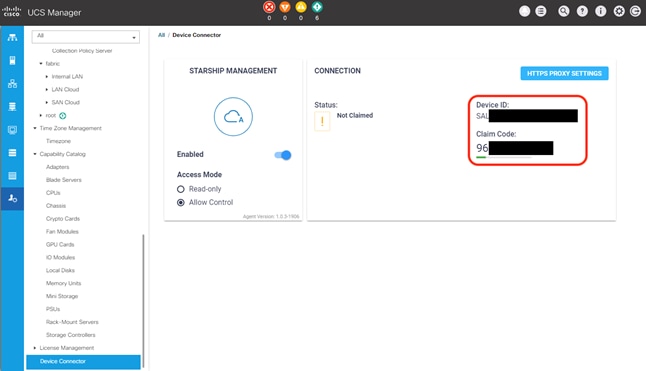The image size is (646, 371).
Task: Select Timezone in the tree
Action: (x=59, y=141)
